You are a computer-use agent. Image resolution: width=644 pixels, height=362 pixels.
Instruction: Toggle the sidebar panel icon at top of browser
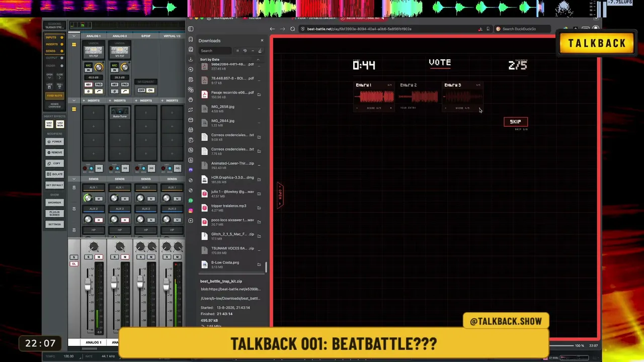tap(191, 29)
